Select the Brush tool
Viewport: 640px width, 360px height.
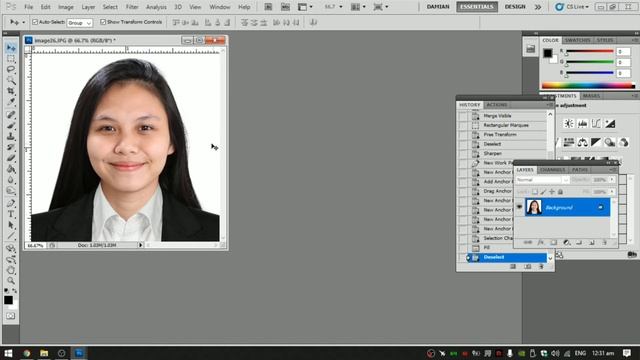tap(11, 126)
